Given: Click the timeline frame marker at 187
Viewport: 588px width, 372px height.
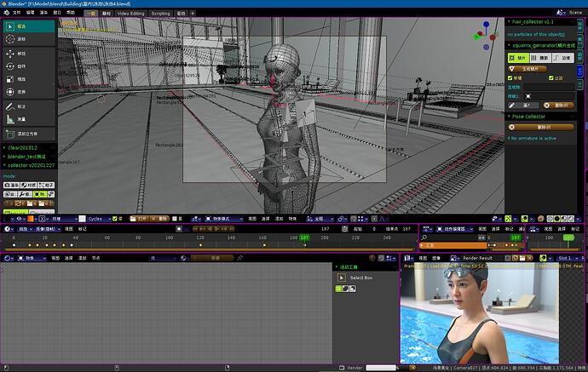Looking at the screenshot, I should coord(304,238).
